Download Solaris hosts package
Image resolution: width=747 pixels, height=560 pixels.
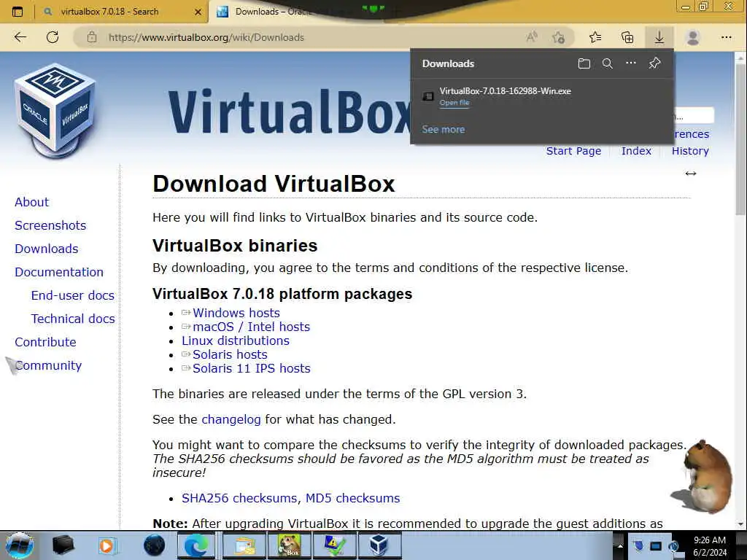(x=230, y=354)
